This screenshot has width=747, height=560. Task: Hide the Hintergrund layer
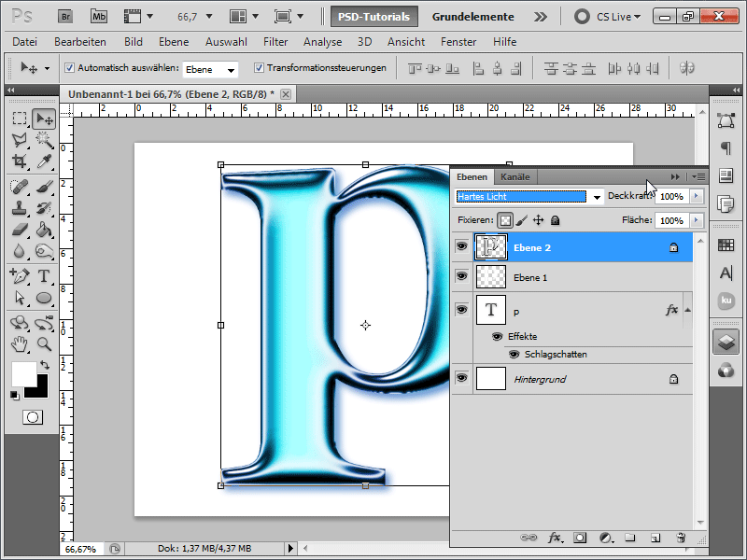click(x=461, y=378)
